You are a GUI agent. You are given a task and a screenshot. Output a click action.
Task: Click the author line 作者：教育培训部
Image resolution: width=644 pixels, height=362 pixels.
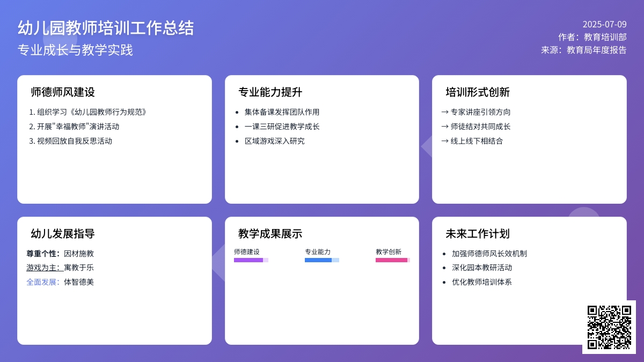coord(592,37)
